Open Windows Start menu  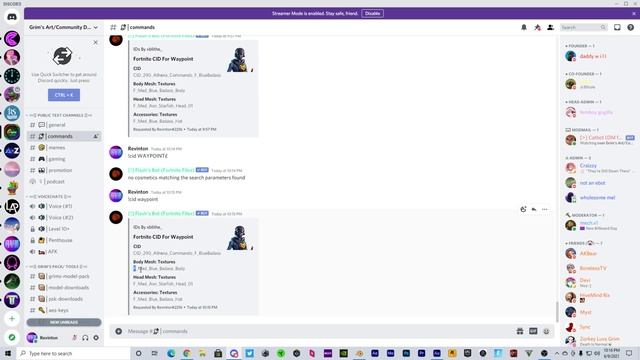tap(8, 353)
